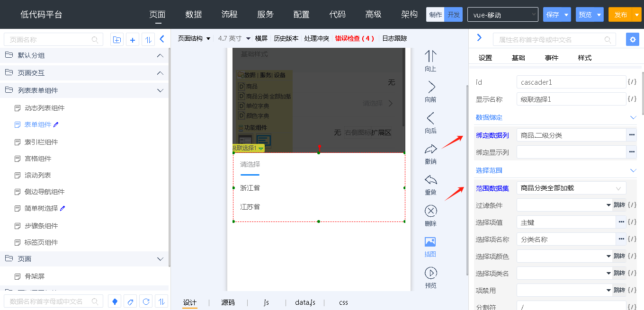Screen dimensions: 644x310
Task: Open the 范围数据集 dropdown
Action: 572,188
